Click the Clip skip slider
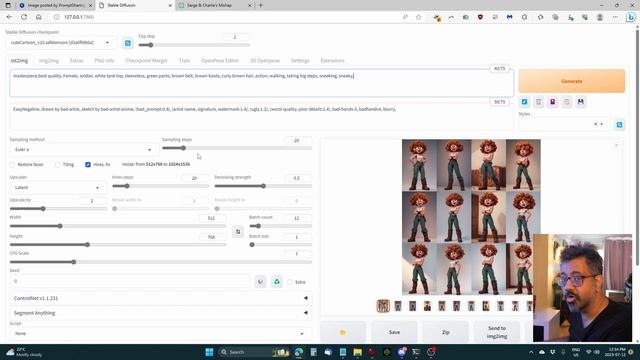The height and width of the screenshot is (360, 640). pyautogui.click(x=194, y=45)
